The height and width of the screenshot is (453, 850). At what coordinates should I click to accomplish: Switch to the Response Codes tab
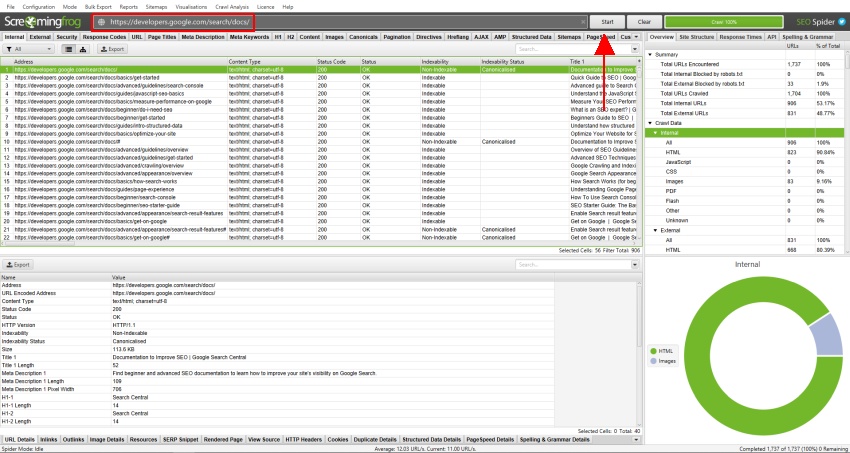pyautogui.click(x=105, y=37)
